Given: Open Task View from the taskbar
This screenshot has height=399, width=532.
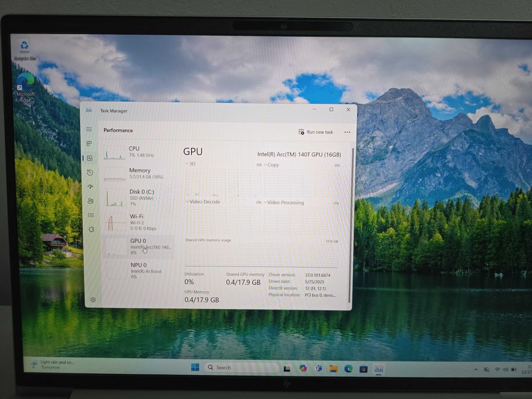Looking at the screenshot, I should coord(287,368).
